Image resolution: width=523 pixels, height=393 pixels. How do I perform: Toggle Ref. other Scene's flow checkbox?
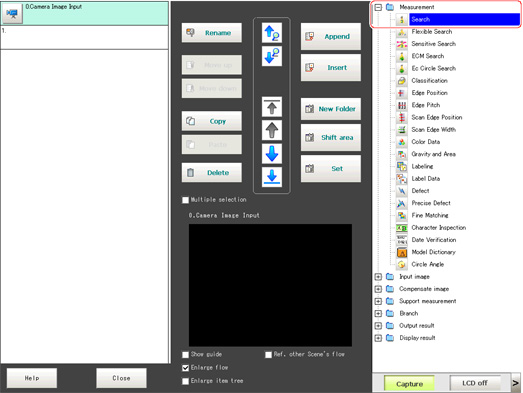(268, 355)
